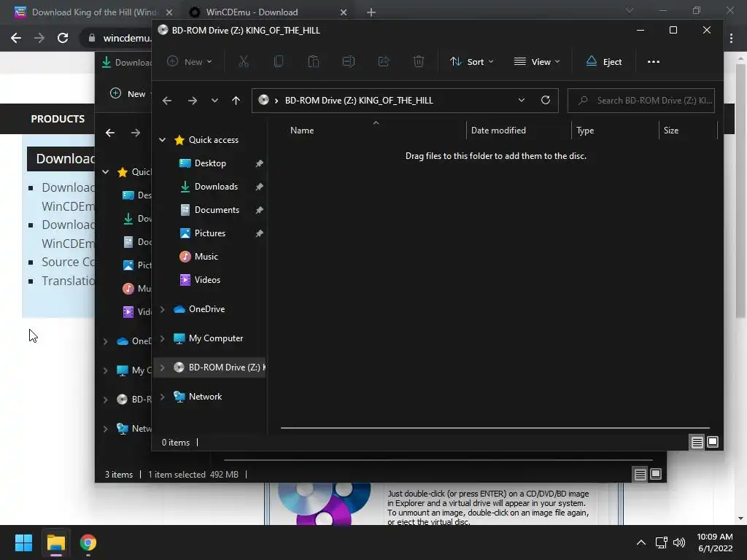Unpin Desktop using its pin icon
Screen dimensions: 747x560
tap(259, 163)
